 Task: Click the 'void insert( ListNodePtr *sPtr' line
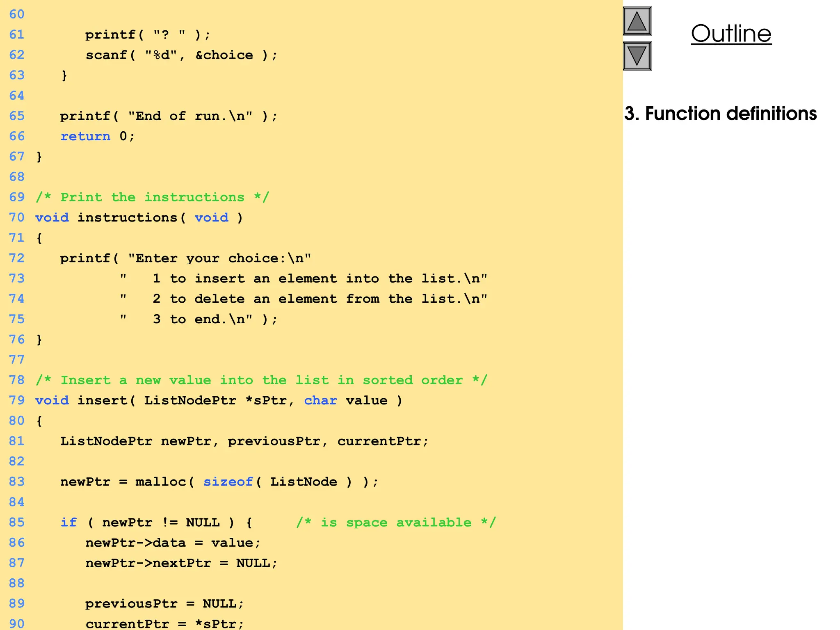point(219,400)
